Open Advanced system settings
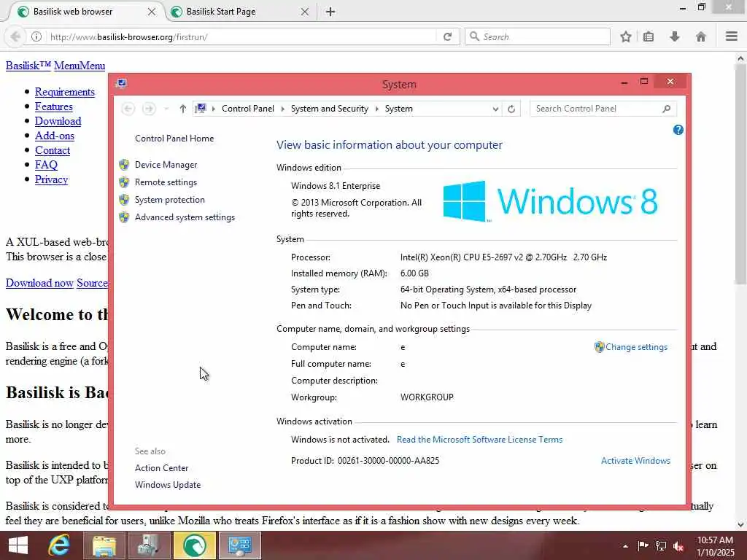Screen dimensions: 747x560 coord(185,217)
